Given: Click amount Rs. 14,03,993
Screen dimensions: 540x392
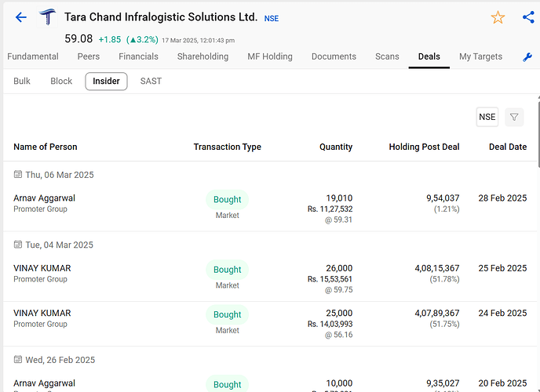Looking at the screenshot, I should pyautogui.click(x=330, y=324).
